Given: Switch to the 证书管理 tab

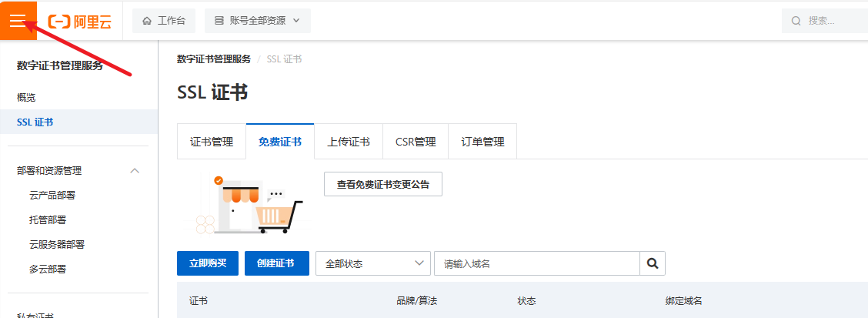Looking at the screenshot, I should (212, 142).
